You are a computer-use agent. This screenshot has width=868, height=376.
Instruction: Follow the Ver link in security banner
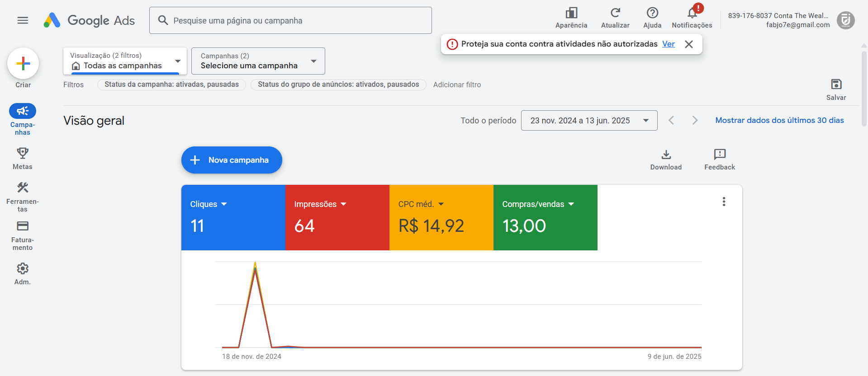coord(668,44)
